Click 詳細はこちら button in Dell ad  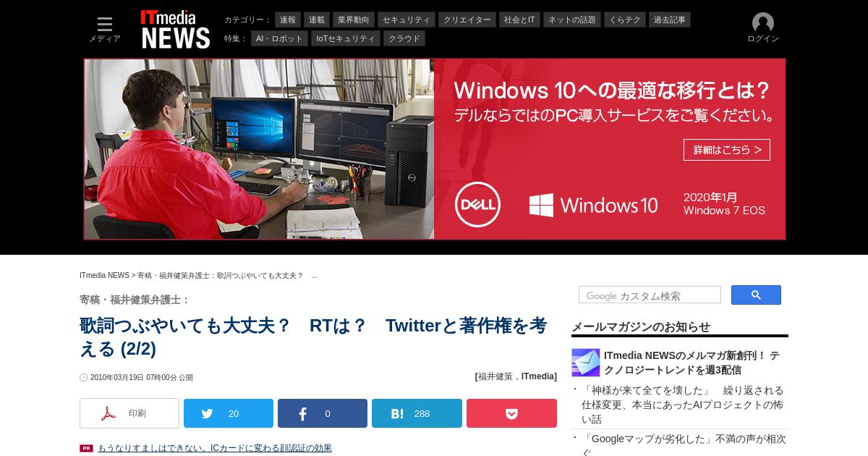click(727, 150)
